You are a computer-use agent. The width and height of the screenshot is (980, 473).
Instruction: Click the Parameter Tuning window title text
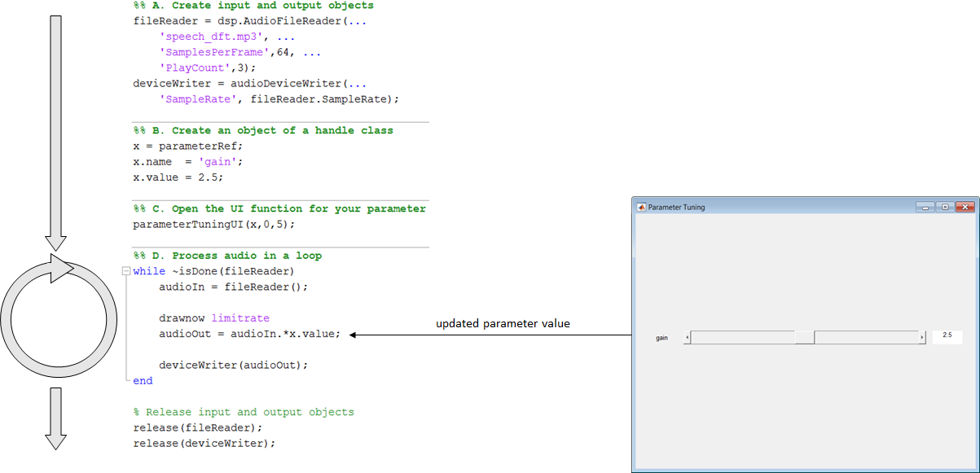point(677,207)
